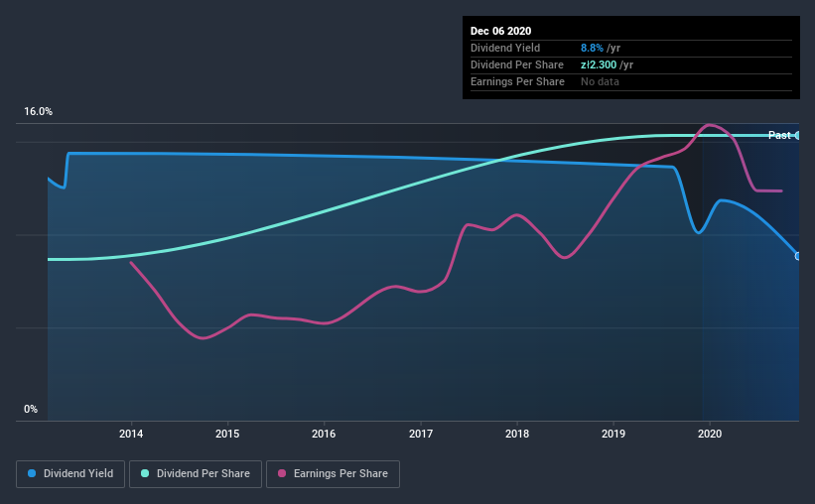The height and width of the screenshot is (504, 815).
Task: Click the 16.0% y-axis label
Action: click(39, 112)
